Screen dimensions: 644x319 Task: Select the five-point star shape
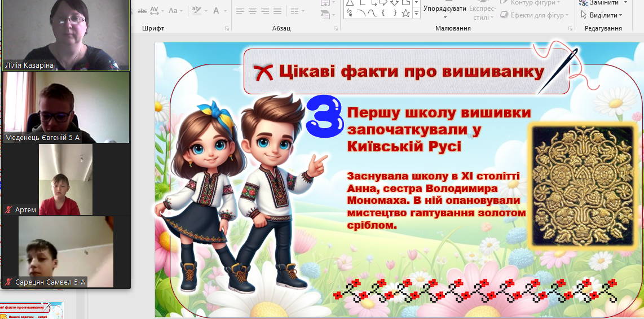click(405, 13)
